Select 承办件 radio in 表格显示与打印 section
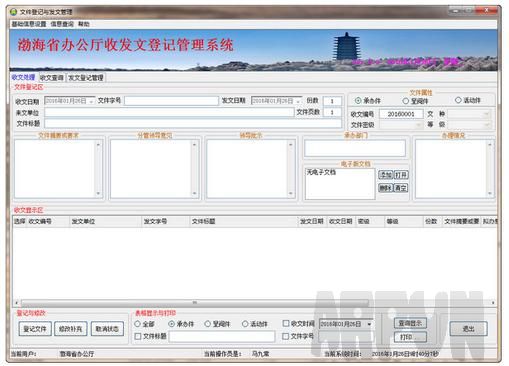Viewport: 509px width, 366px height. click(x=172, y=324)
